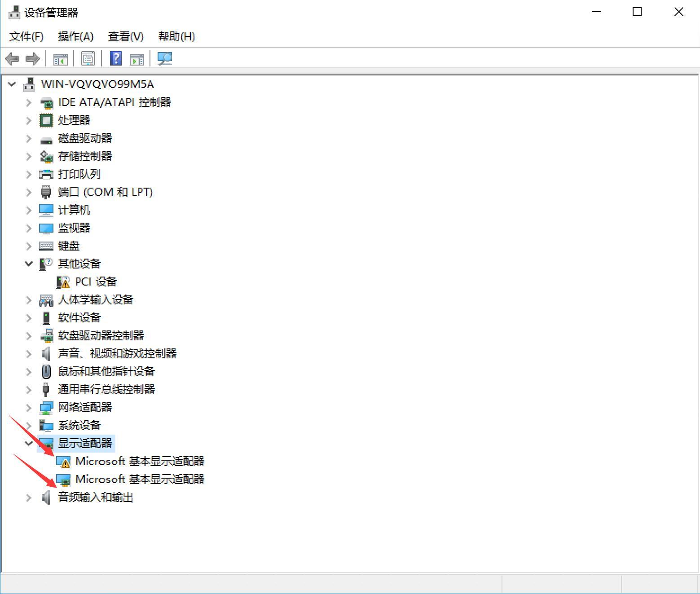This screenshot has width=700, height=594.
Task: Select the WIN-VQVQVO99M5A computer name
Action: point(97,84)
